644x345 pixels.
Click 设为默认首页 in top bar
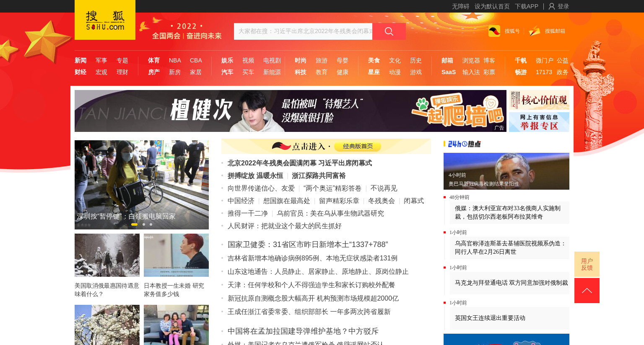492,6
